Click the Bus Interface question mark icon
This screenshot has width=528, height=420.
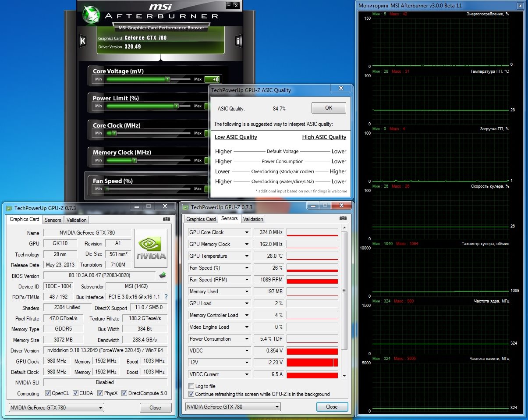pyautogui.click(x=166, y=297)
